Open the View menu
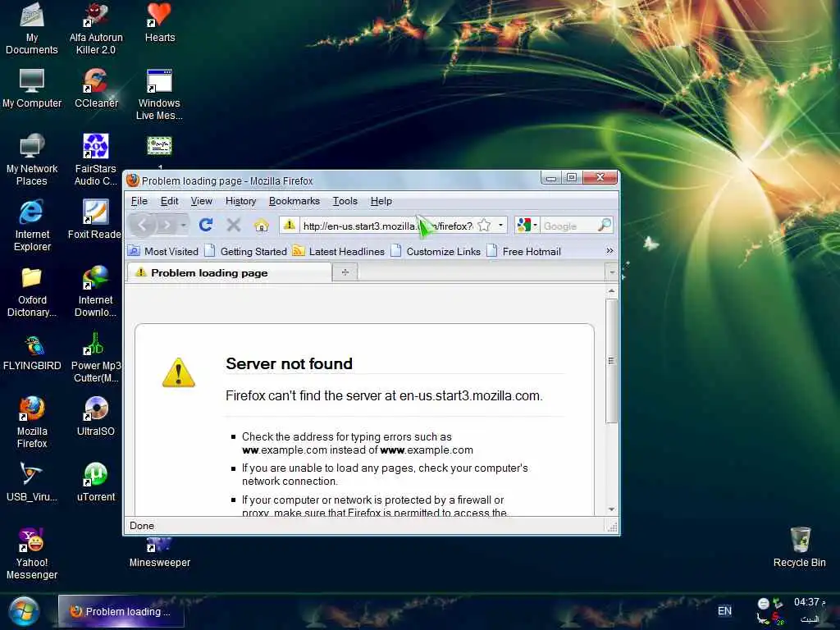Screen dimensions: 840x630 tap(202, 201)
